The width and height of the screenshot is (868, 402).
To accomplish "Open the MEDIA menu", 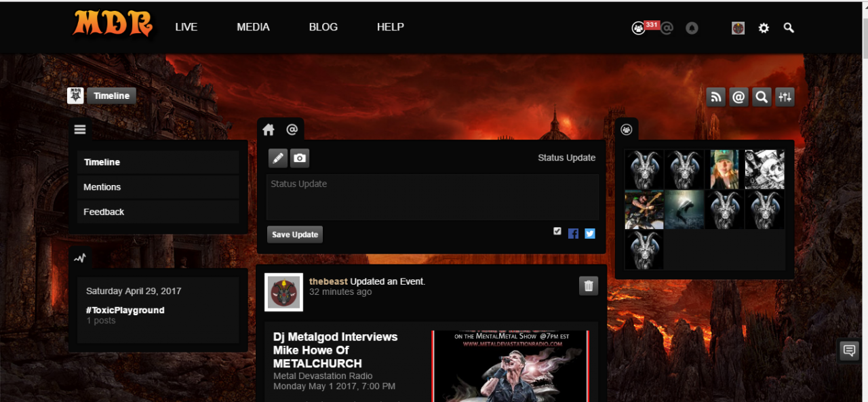I will [x=253, y=27].
